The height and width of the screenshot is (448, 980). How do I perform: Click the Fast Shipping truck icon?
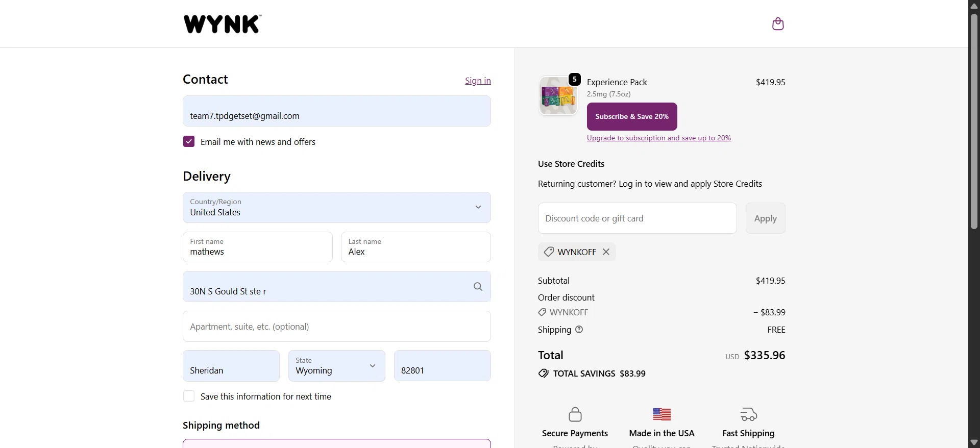tap(749, 414)
